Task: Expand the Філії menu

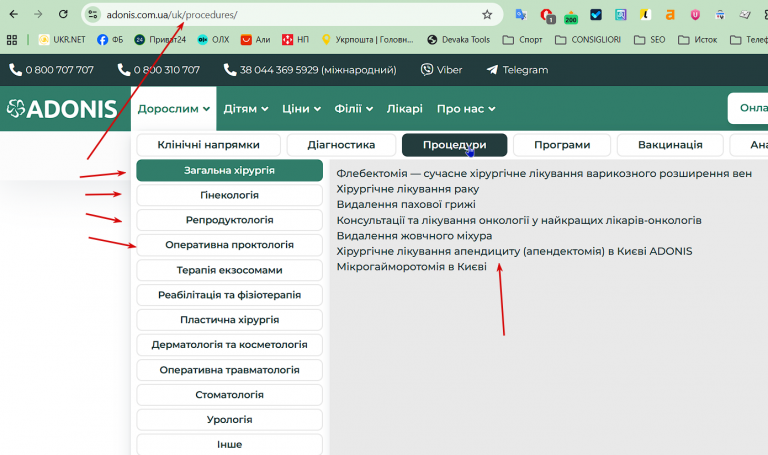Action: tap(354, 109)
